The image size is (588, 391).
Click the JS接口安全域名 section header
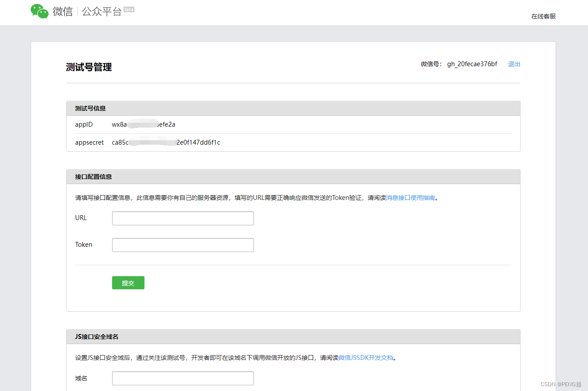(x=293, y=337)
